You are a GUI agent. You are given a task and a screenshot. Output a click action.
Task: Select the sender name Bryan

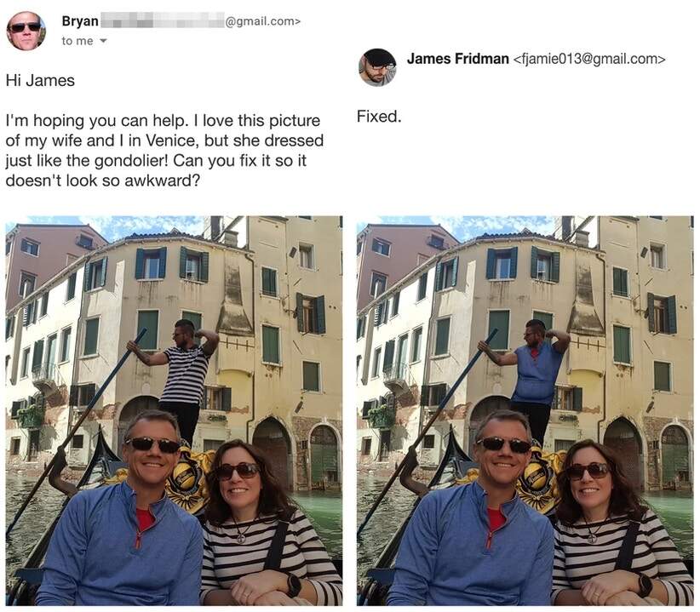pos(80,21)
